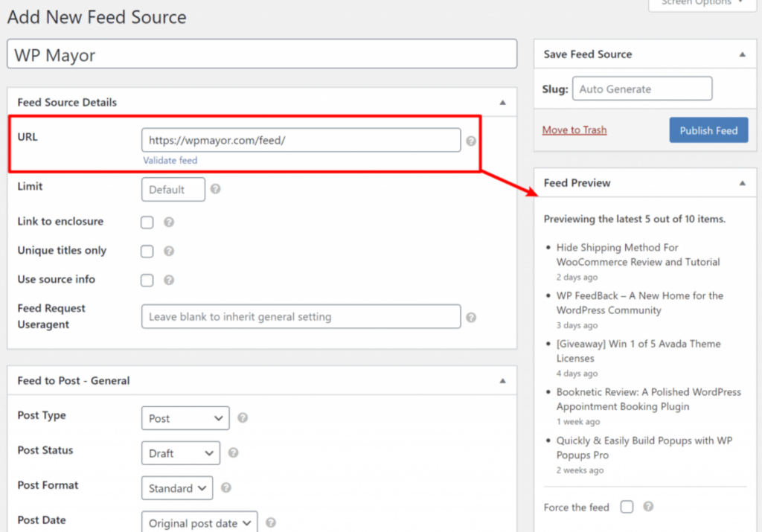The image size is (762, 532).
Task: Click the Post Format help icon
Action: 227,488
